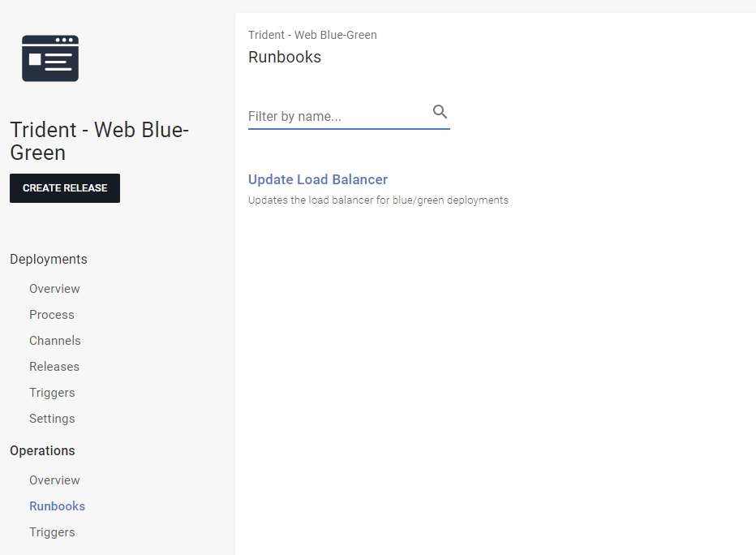The height and width of the screenshot is (555, 756).
Task: Click the Runbooks page heading
Action: (285, 57)
